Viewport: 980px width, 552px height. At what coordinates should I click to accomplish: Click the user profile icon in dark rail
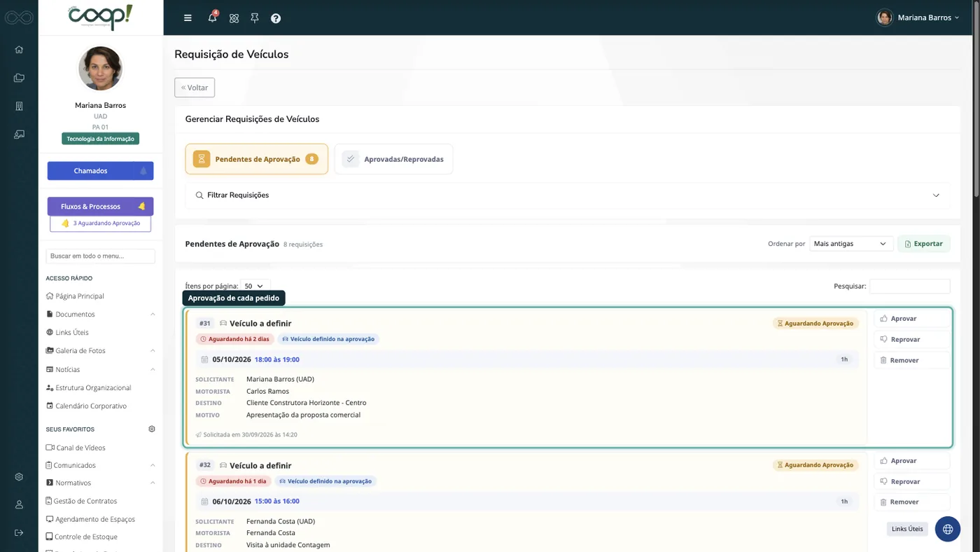click(x=19, y=504)
